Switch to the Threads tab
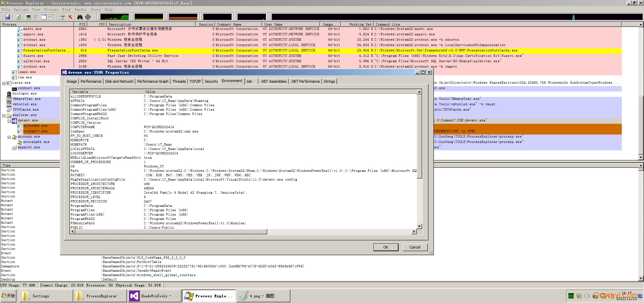 click(x=179, y=81)
